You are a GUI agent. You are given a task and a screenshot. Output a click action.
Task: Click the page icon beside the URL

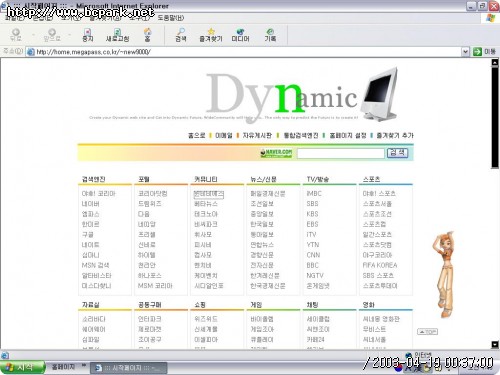[x=31, y=52]
